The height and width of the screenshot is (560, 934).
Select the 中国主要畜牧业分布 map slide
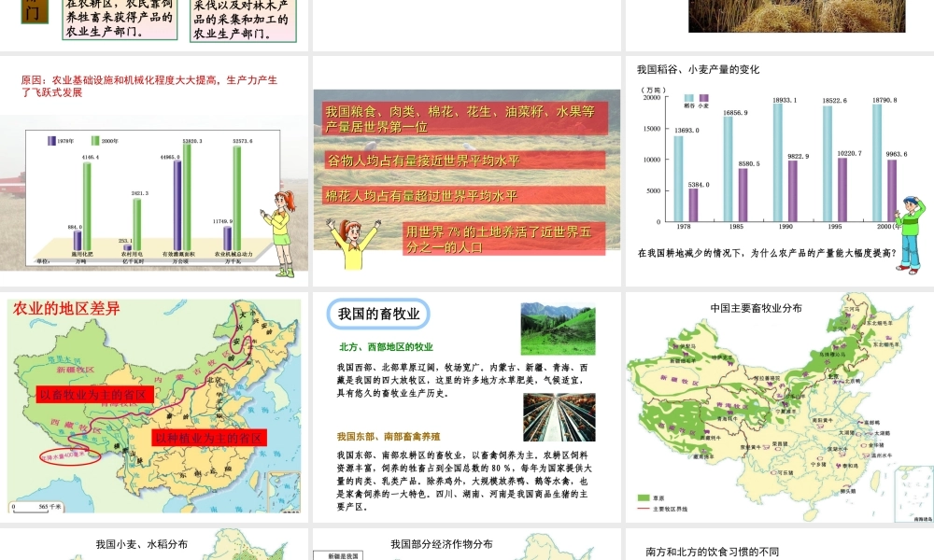click(780, 407)
